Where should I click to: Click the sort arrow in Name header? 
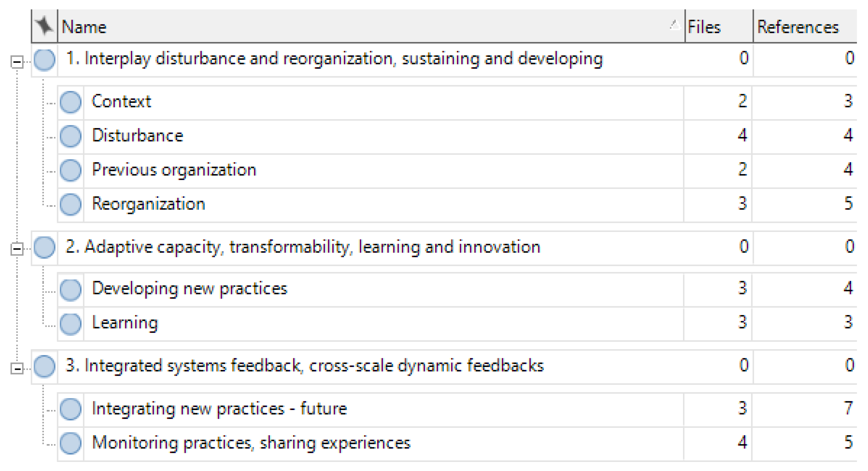tap(674, 25)
